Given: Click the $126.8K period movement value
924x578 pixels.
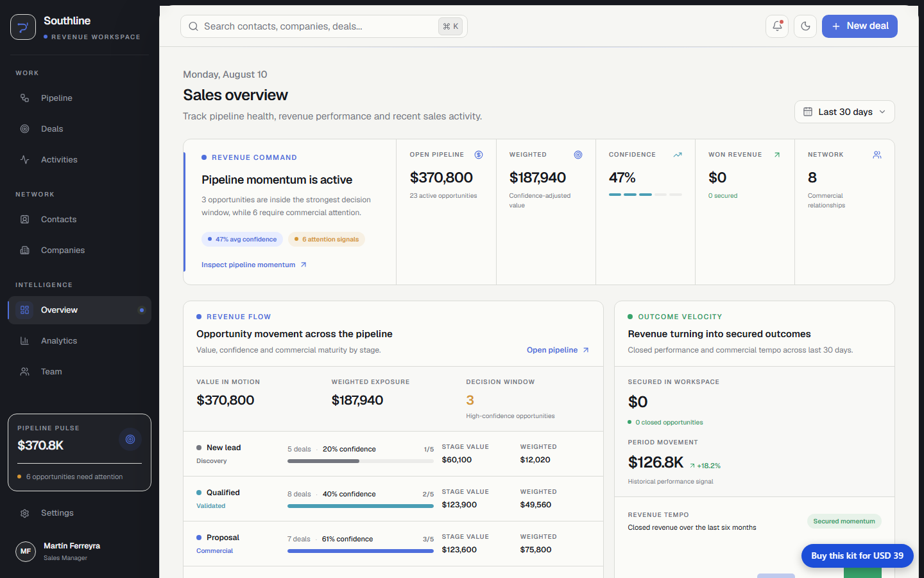Looking at the screenshot, I should point(656,462).
